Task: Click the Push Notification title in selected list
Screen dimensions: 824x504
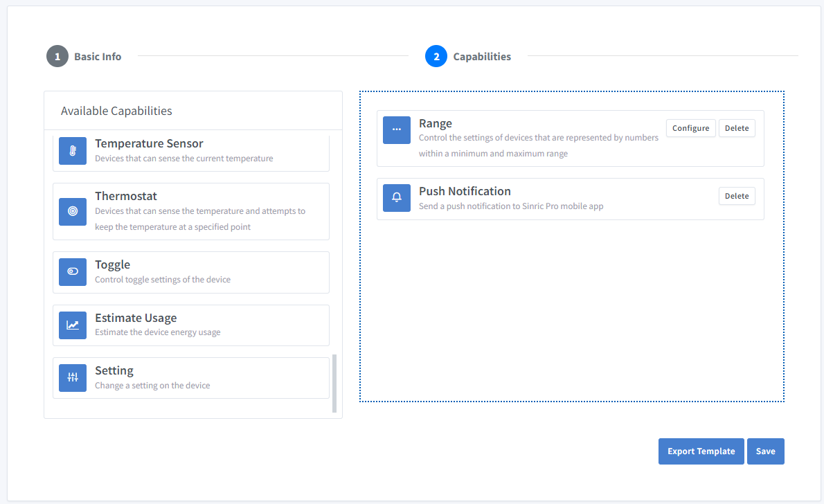Action: tap(465, 192)
